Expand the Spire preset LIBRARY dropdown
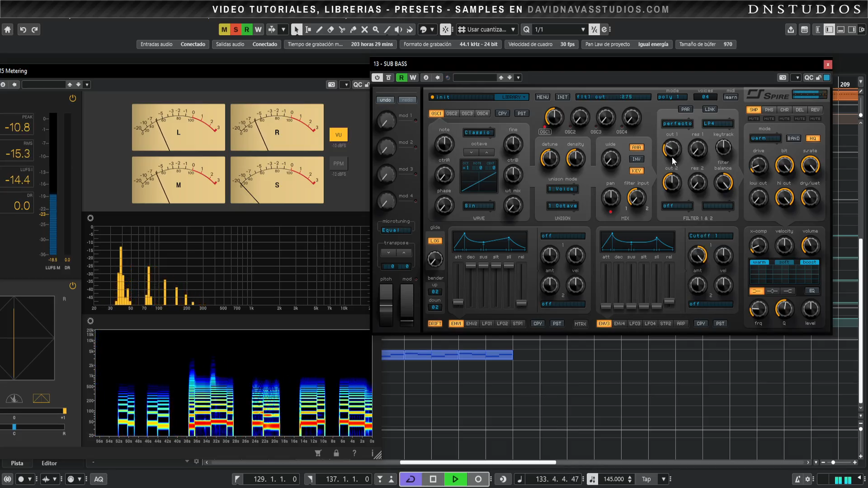The image size is (868, 488). coord(512,97)
